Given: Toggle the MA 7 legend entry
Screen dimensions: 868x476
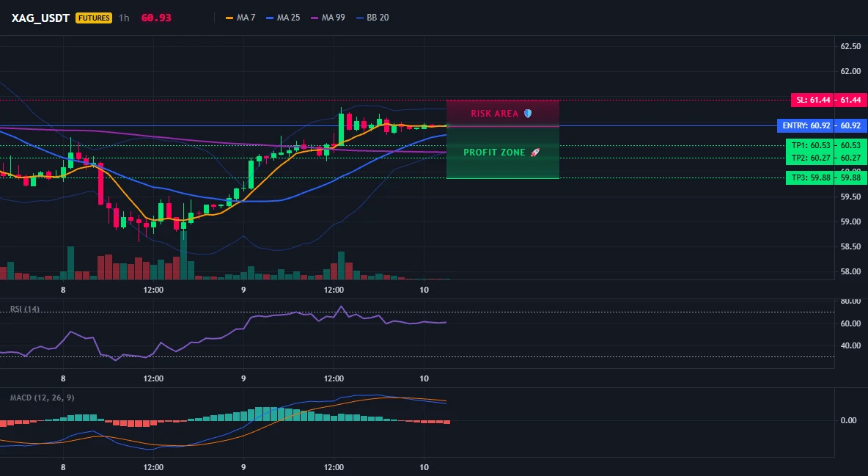Looking at the screenshot, I should coord(240,18).
